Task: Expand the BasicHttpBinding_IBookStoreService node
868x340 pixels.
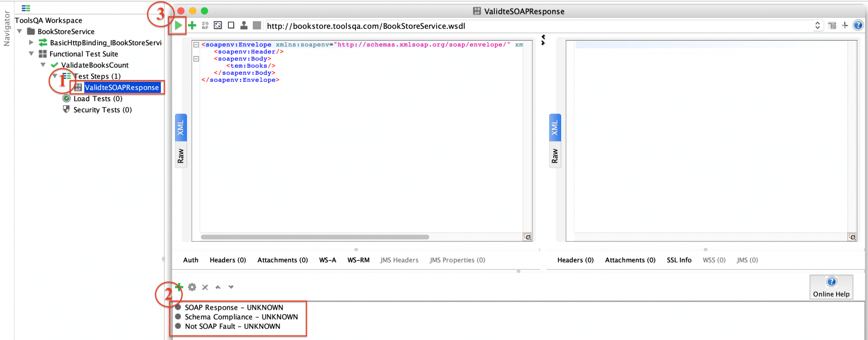Action: click(31, 43)
